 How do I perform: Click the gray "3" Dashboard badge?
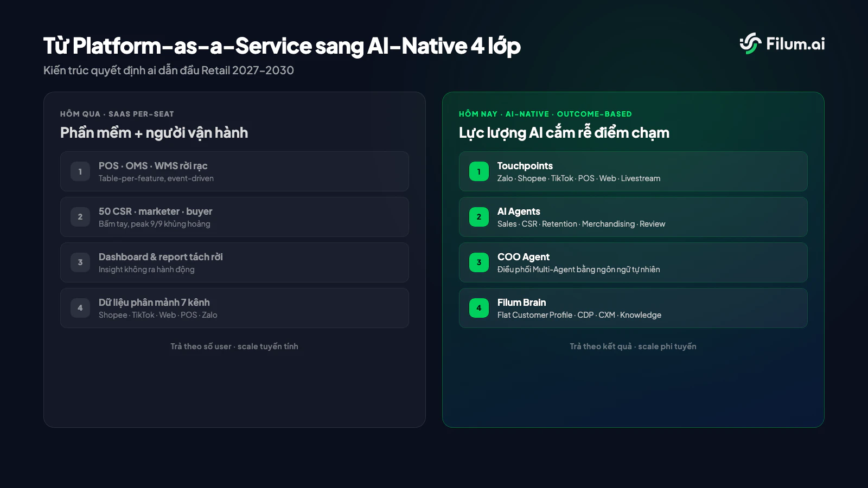coord(80,262)
